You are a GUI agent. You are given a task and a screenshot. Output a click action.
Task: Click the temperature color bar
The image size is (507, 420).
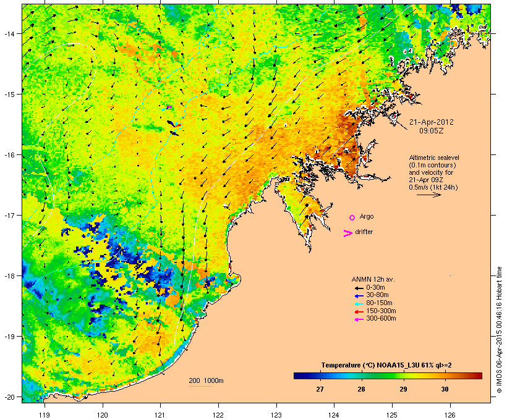(388, 376)
